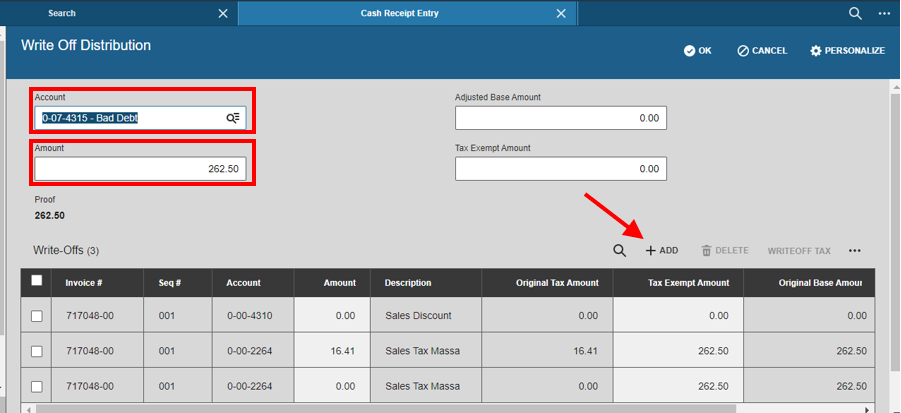Open PERSONALIZE gear settings
This screenshot has width=901, height=413.
click(x=815, y=51)
